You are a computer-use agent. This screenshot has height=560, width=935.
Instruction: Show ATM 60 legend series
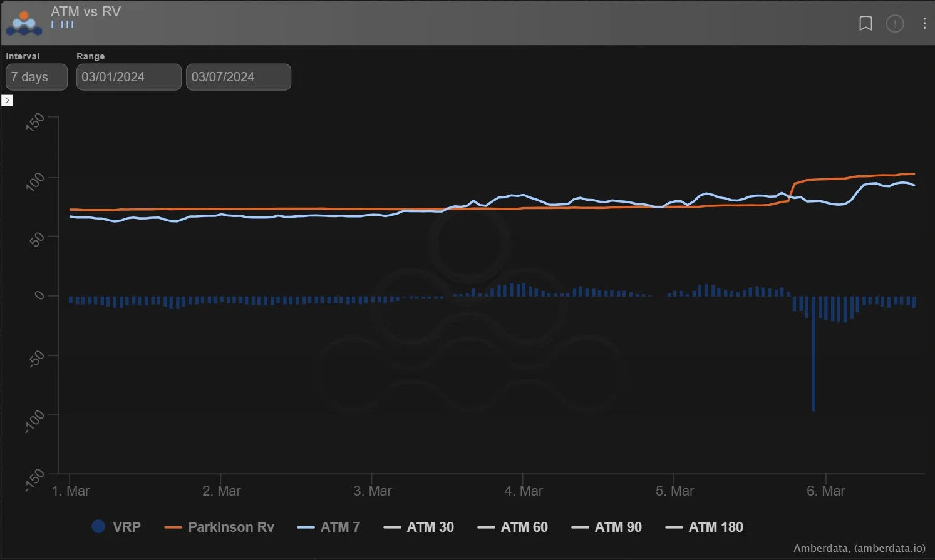tap(512, 527)
